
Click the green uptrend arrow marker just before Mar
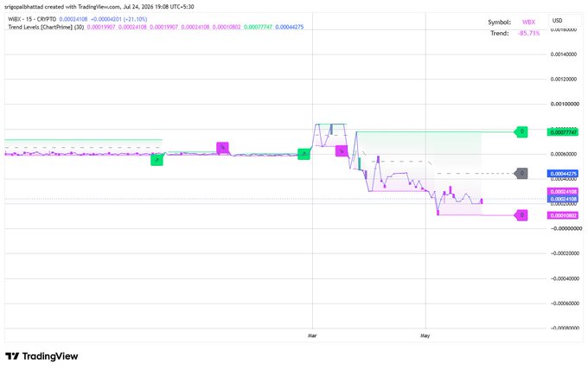(x=304, y=154)
